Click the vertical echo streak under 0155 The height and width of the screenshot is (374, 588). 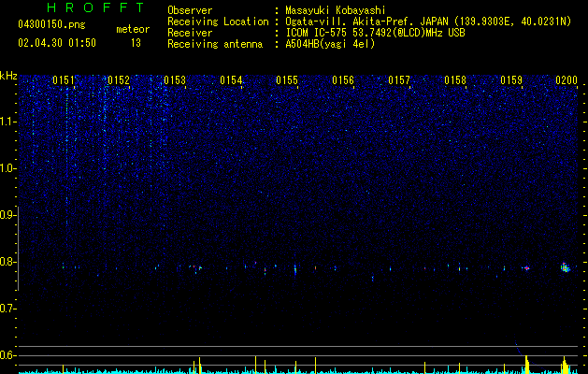(x=295, y=269)
